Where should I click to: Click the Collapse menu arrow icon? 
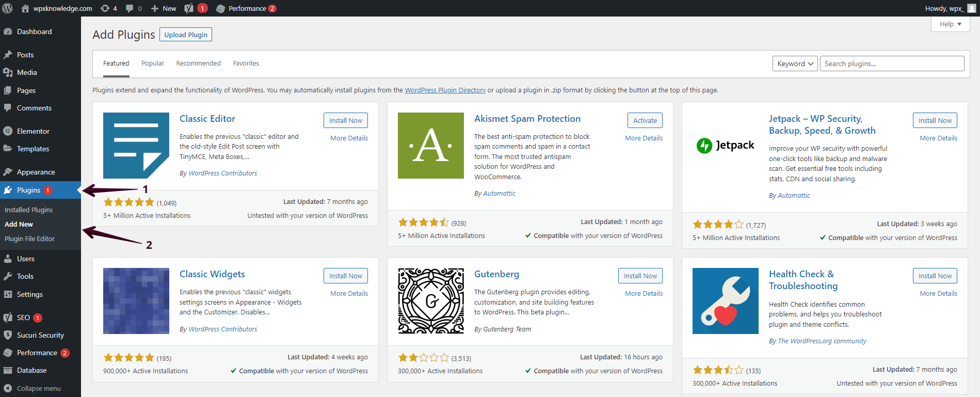click(8, 388)
